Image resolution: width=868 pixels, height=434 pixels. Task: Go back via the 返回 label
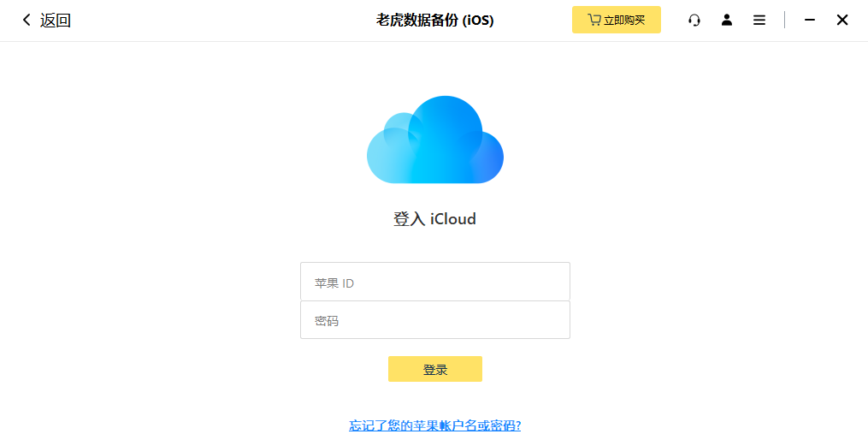(56, 21)
